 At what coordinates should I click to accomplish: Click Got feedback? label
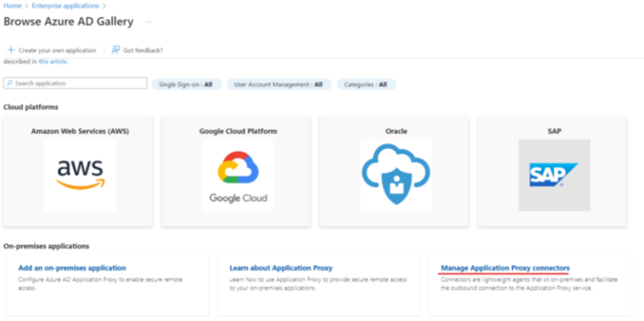click(x=143, y=50)
